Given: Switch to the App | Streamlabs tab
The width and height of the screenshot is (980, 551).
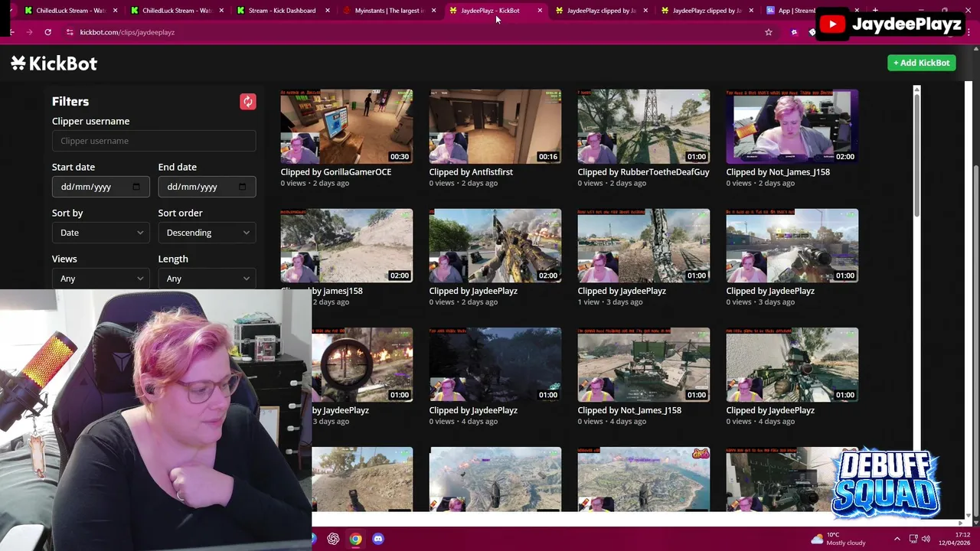Looking at the screenshot, I should [x=796, y=11].
